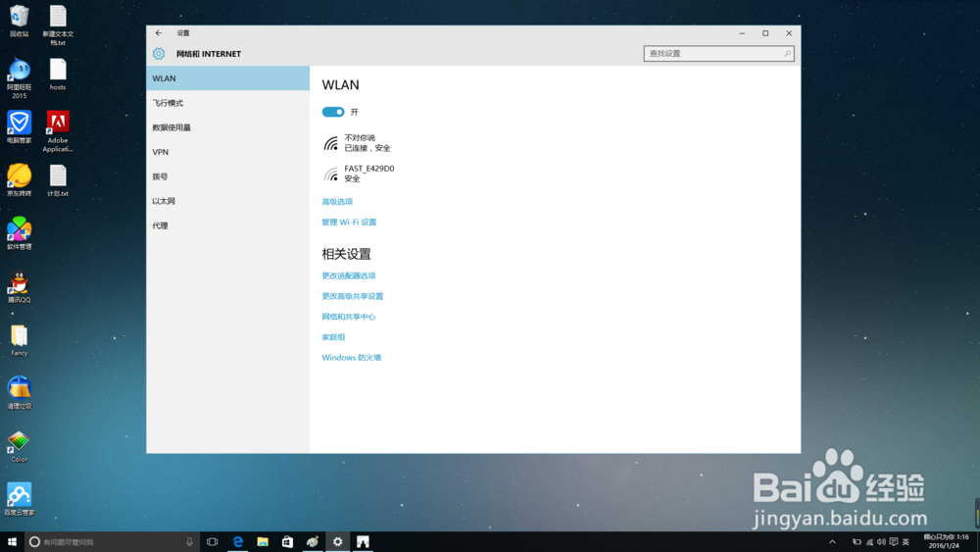The image size is (980, 552).
Task: Click the taskbar clock showing 2016/1/24
Action: (947, 542)
